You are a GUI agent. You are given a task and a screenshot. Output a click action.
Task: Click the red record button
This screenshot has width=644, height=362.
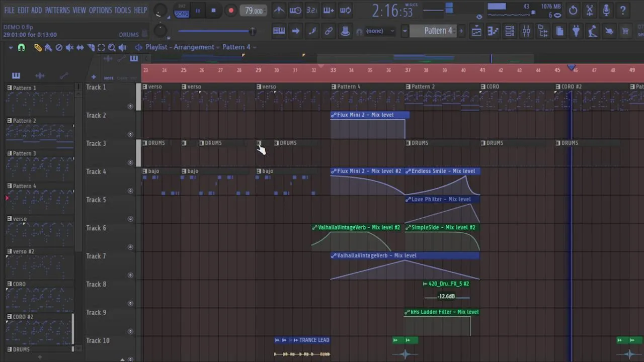(x=231, y=11)
